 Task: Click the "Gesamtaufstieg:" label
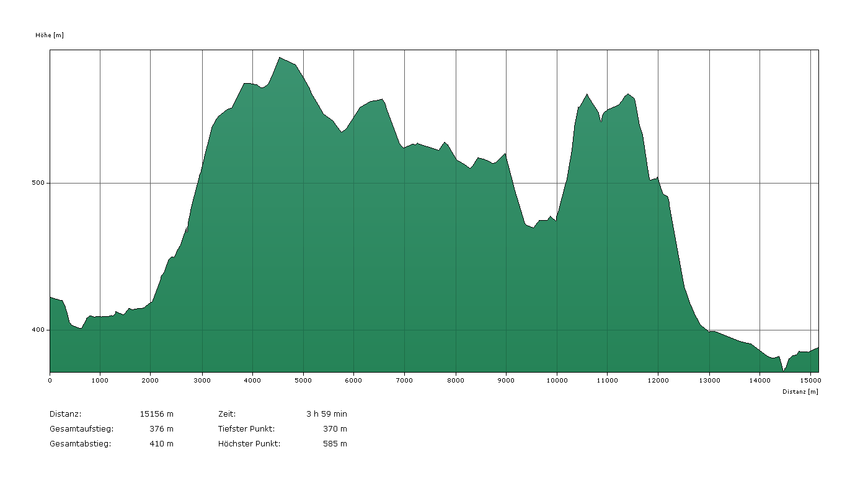coord(81,428)
